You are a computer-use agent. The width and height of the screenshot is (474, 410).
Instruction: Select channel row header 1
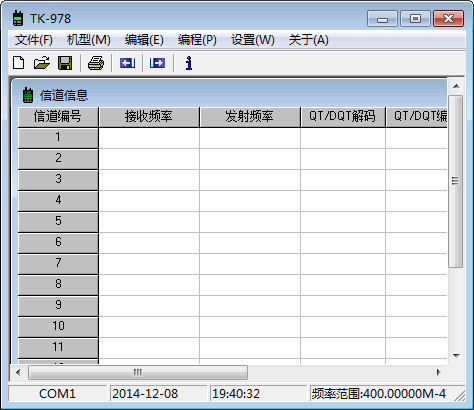[x=58, y=138]
